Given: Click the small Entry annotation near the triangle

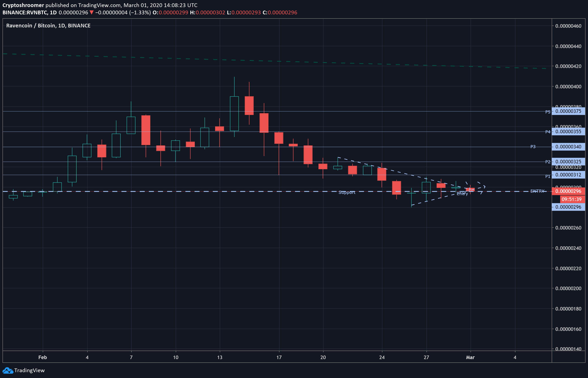Looking at the screenshot, I should tap(462, 194).
